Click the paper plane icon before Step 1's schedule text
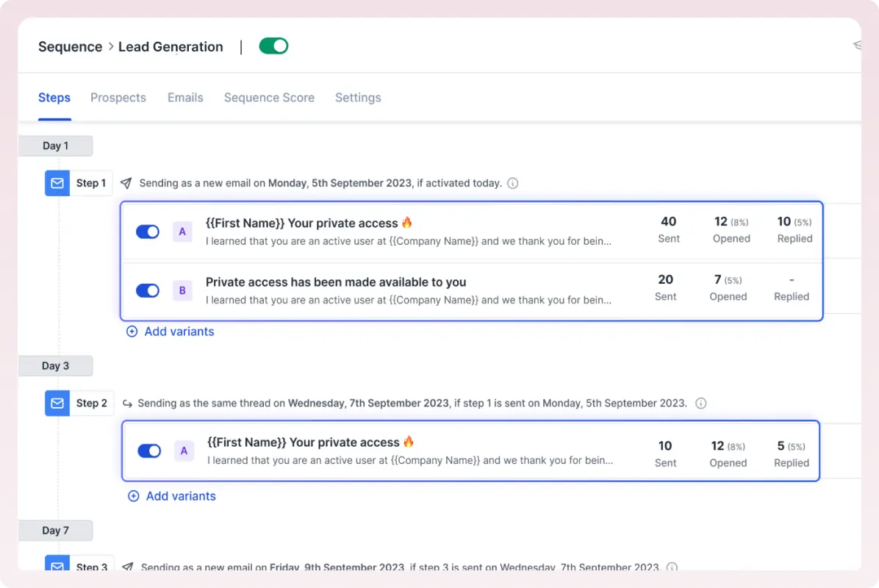Image resolution: width=879 pixels, height=588 pixels. click(x=126, y=182)
